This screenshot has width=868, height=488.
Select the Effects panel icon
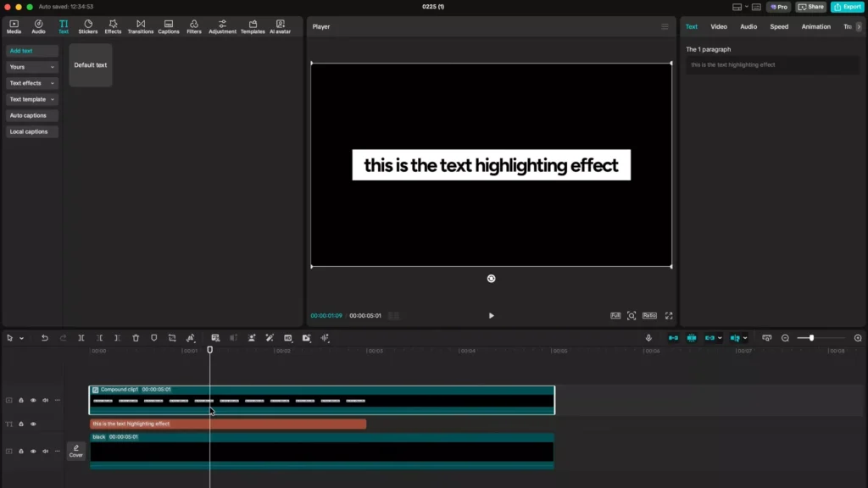click(112, 25)
